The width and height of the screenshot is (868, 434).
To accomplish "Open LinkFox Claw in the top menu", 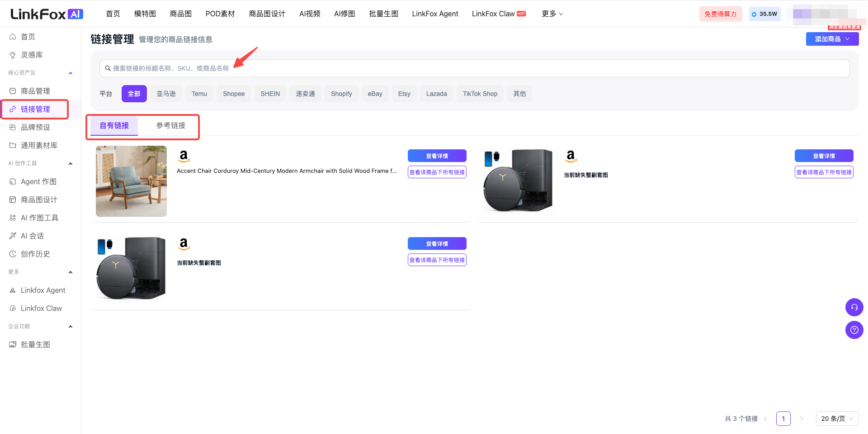I will click(499, 14).
